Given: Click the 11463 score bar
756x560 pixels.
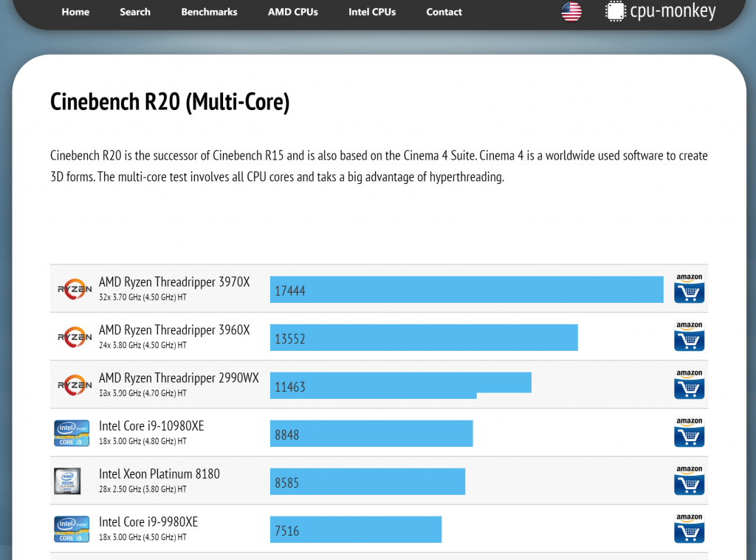Looking at the screenshot, I should 401,386.
